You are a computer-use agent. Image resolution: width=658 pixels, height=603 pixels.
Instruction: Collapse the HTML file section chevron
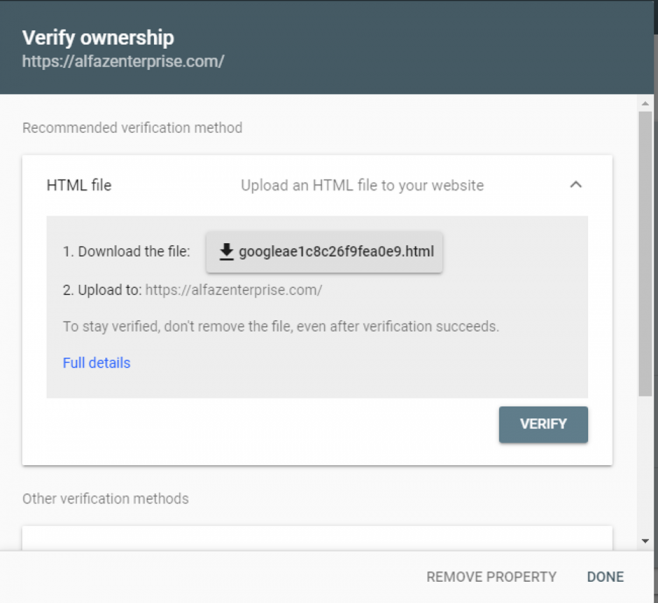(x=576, y=185)
